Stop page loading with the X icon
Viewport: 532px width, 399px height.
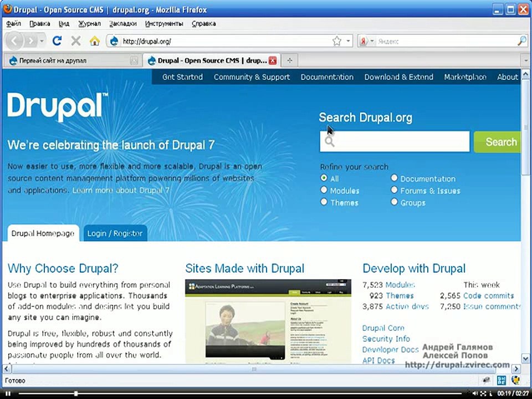click(x=76, y=41)
